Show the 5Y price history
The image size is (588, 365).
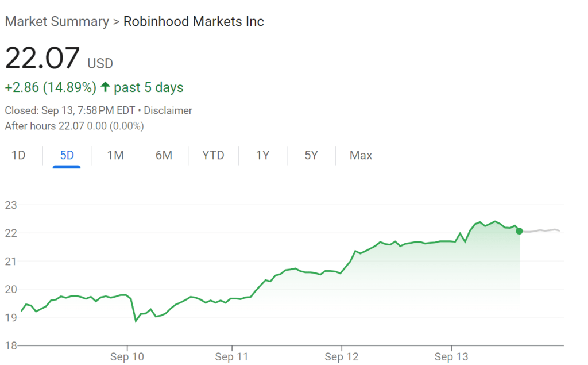click(x=311, y=155)
